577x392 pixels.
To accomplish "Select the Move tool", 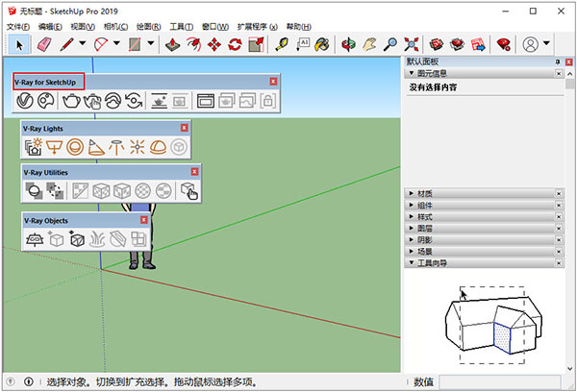I will (214, 44).
